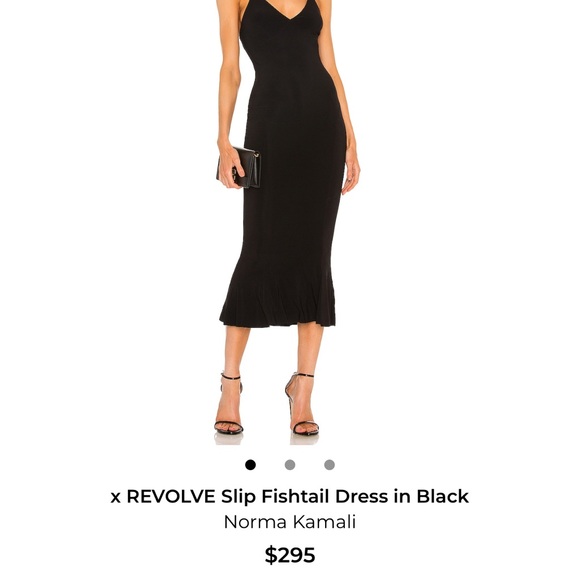Screen dimensions: 580x580
Task: Click the word Kamali under the title
Action: tap(324, 522)
